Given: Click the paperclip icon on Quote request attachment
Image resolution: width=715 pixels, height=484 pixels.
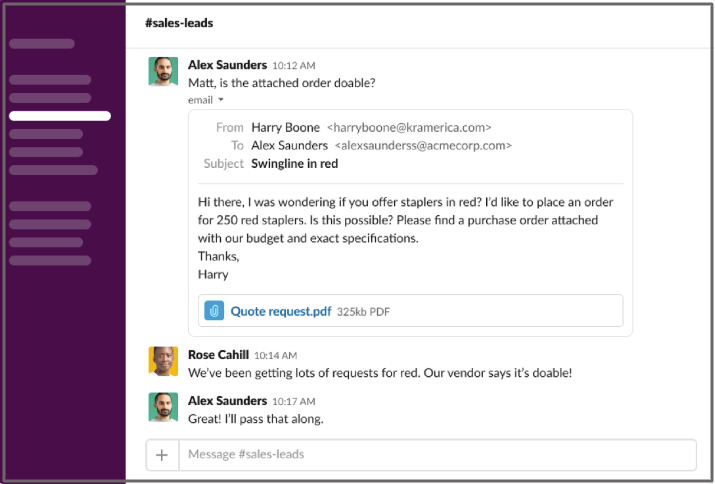Looking at the screenshot, I should pyautogui.click(x=214, y=311).
